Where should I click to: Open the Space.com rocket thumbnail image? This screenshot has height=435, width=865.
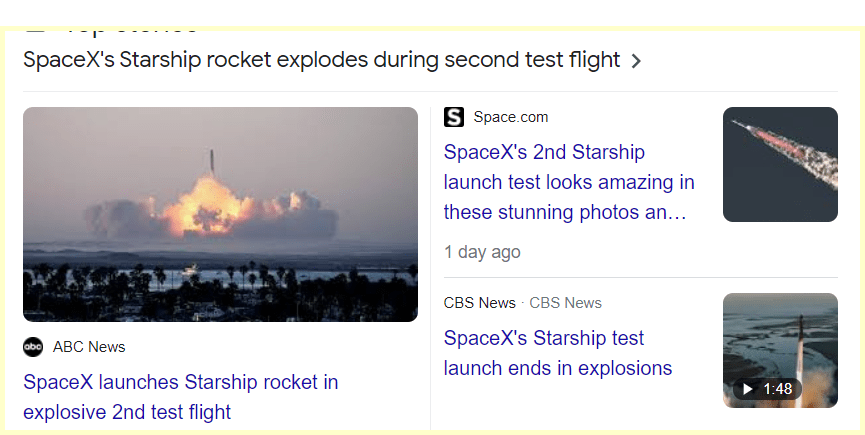pyautogui.click(x=780, y=164)
